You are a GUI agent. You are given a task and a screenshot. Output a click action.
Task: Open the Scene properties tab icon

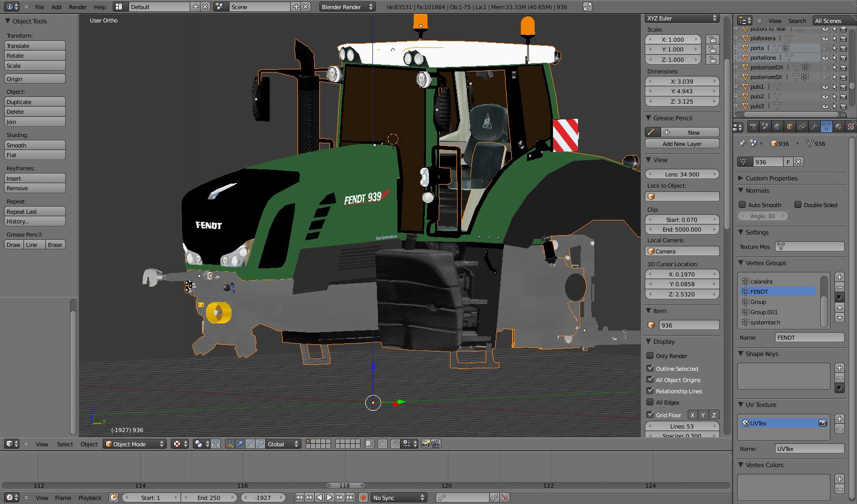(x=765, y=127)
